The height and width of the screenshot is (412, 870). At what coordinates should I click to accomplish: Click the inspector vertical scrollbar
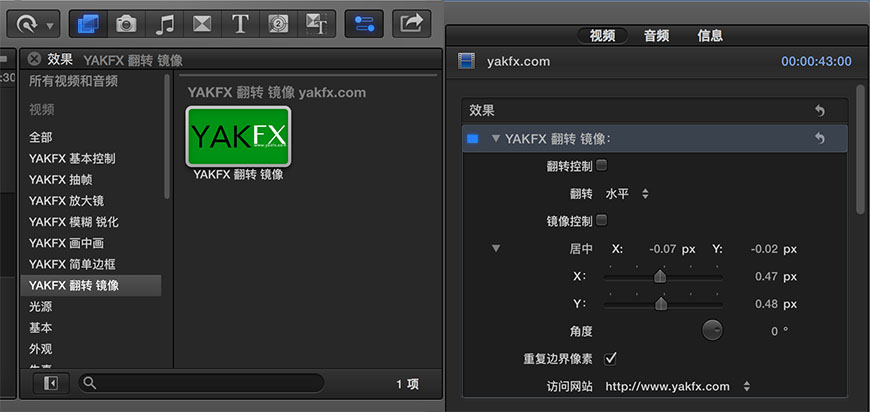tap(860, 150)
